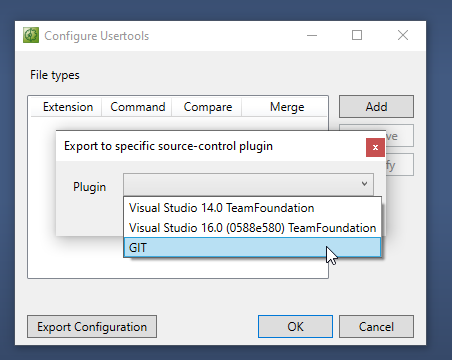This screenshot has height=360, width=452.
Task: Close the Export plugin dialog via red X
Action: [375, 147]
